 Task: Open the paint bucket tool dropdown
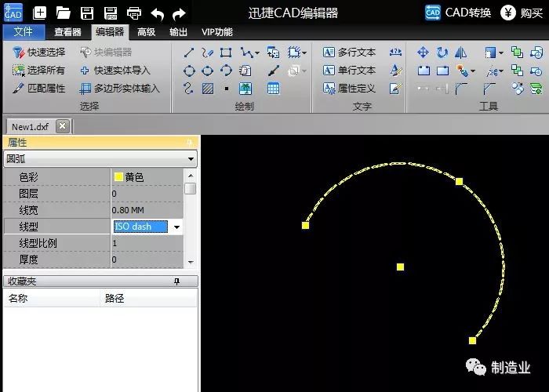[473, 71]
